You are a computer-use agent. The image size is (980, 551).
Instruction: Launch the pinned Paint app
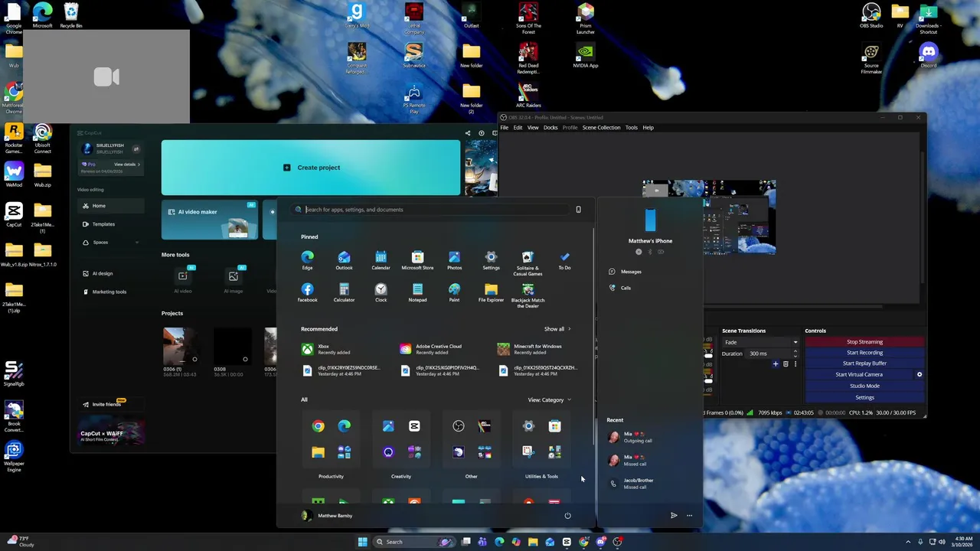click(454, 292)
